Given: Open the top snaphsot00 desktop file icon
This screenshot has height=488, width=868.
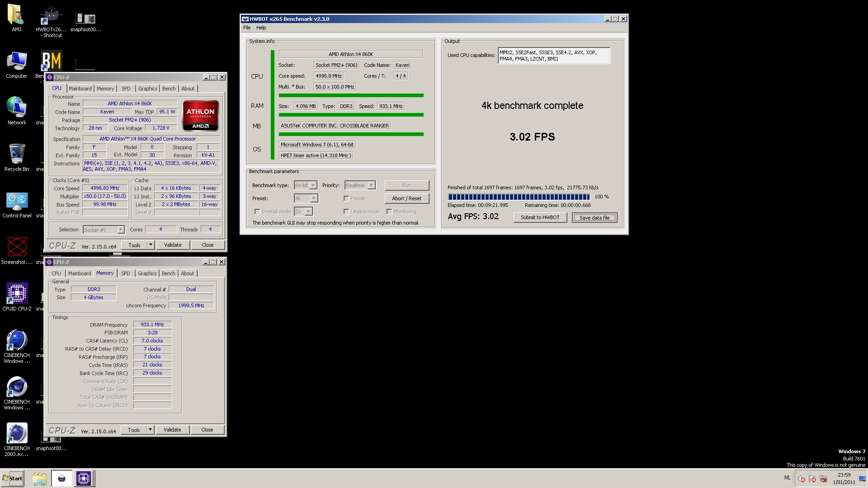Looking at the screenshot, I should (85, 21).
